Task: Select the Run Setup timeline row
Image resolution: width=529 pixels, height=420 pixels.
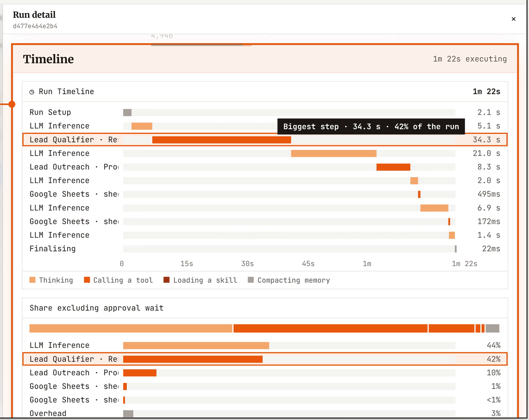Action: pyautogui.click(x=265, y=112)
